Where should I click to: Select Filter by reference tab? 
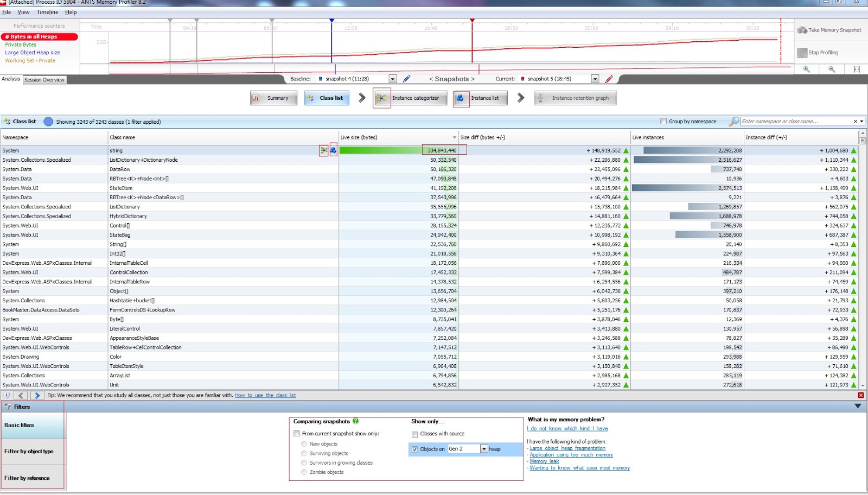pyautogui.click(x=32, y=478)
